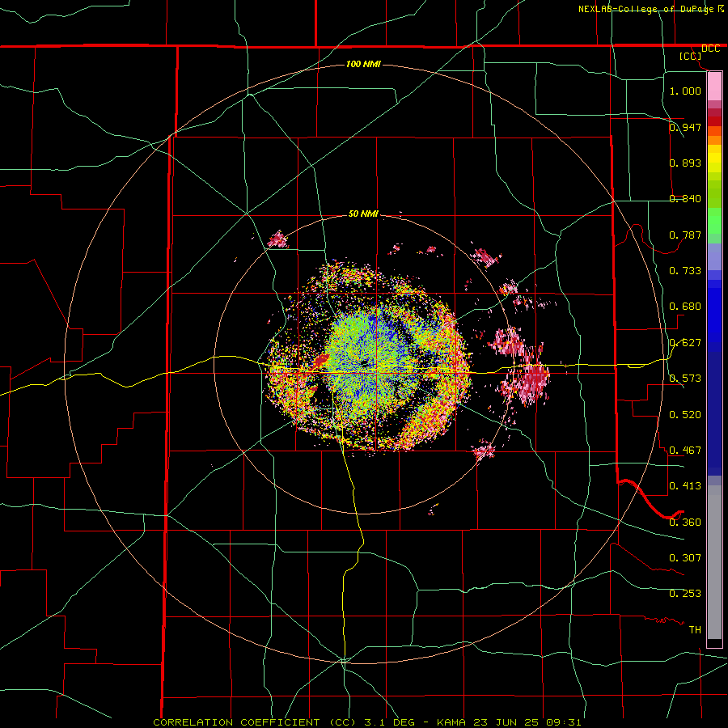Click the small red echo west of radar center

pyautogui.click(x=321, y=360)
